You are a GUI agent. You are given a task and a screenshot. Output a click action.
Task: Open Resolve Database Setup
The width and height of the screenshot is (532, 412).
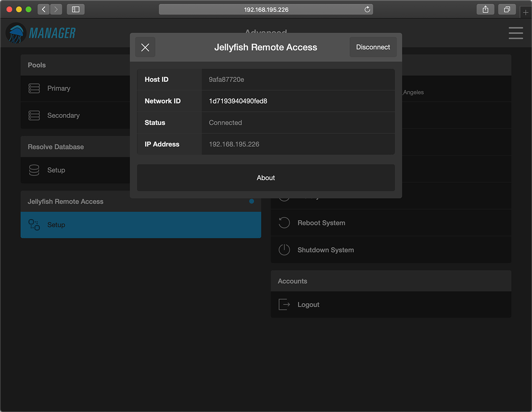(75, 170)
